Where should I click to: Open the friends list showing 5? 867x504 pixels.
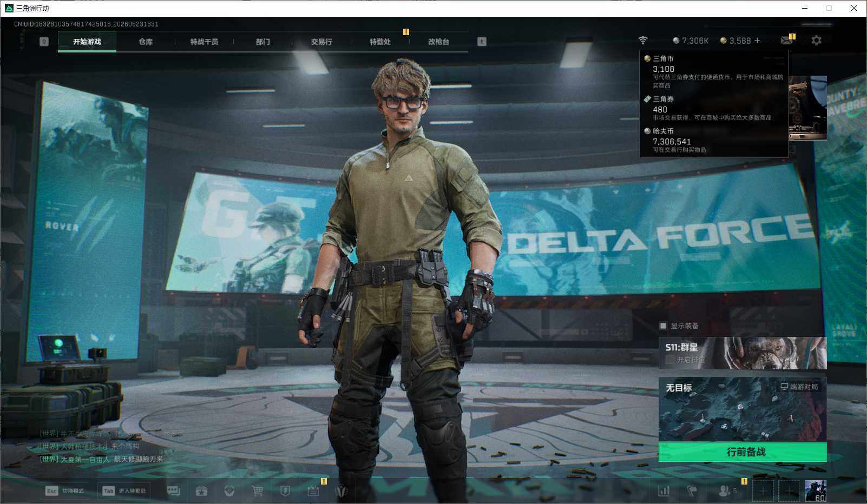(727, 491)
